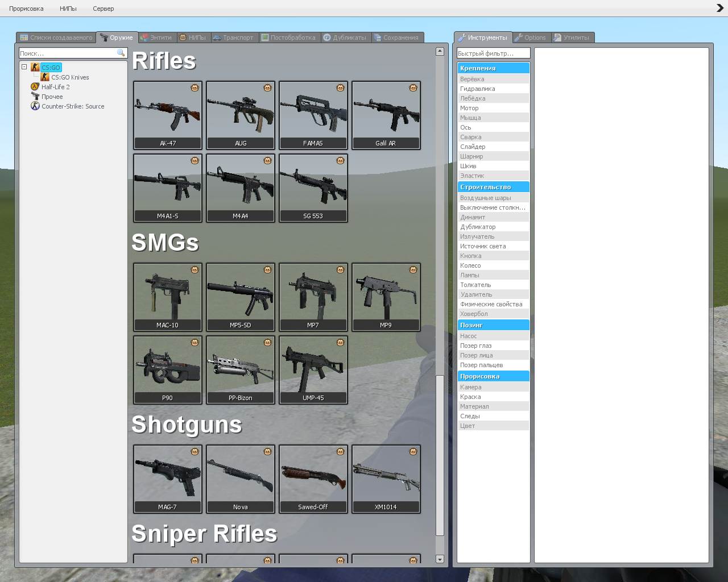Select the "Верёвка" tool

point(494,79)
